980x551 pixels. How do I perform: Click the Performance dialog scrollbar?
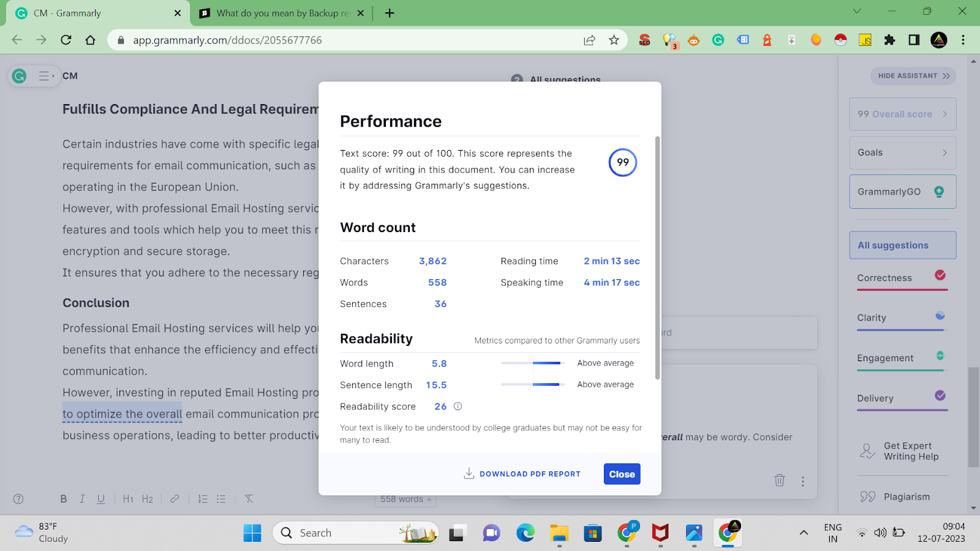tap(658, 258)
